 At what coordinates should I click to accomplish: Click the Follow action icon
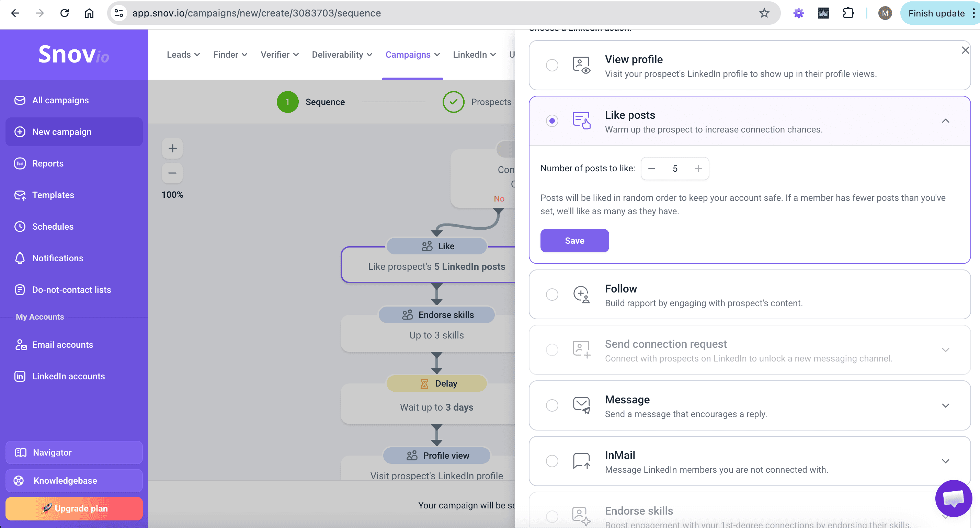(x=581, y=295)
